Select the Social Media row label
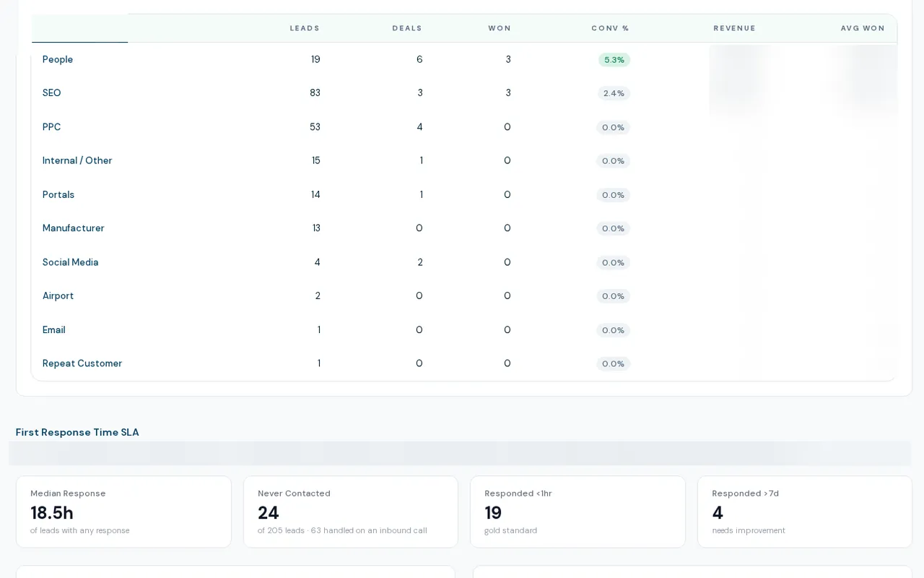 point(71,262)
